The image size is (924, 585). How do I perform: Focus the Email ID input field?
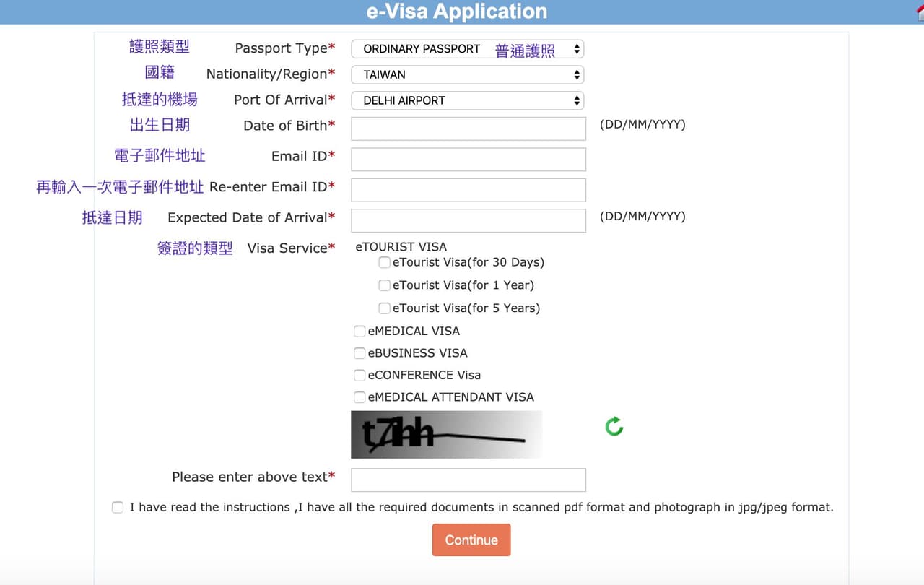pyautogui.click(x=468, y=160)
